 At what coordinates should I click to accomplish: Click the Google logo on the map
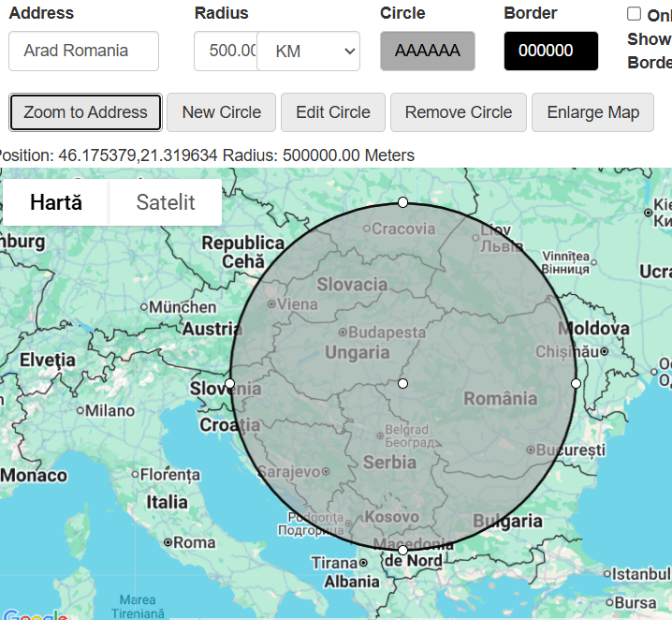(36, 615)
